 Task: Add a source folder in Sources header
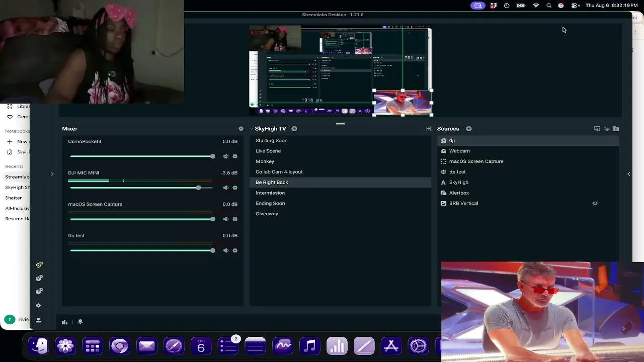pos(616,129)
